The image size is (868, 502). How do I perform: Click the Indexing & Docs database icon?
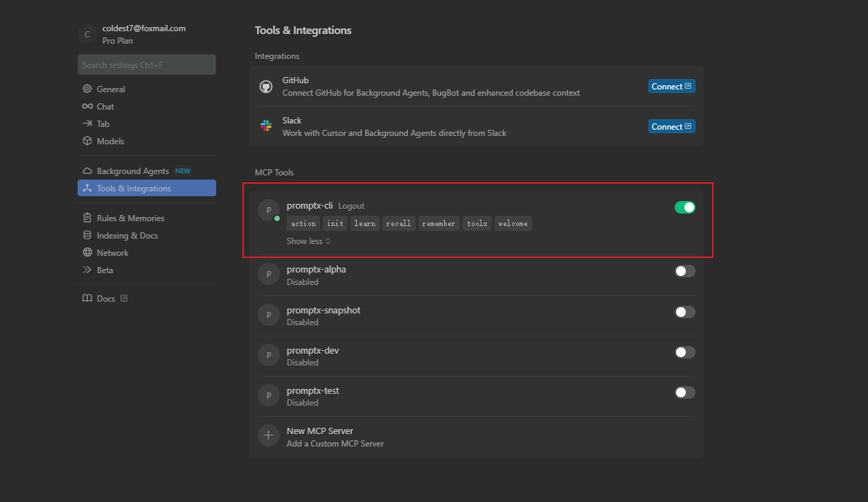click(x=87, y=235)
